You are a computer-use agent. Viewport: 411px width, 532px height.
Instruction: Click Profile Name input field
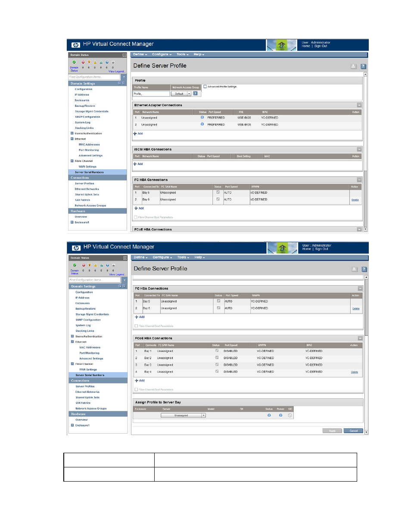(151, 93)
